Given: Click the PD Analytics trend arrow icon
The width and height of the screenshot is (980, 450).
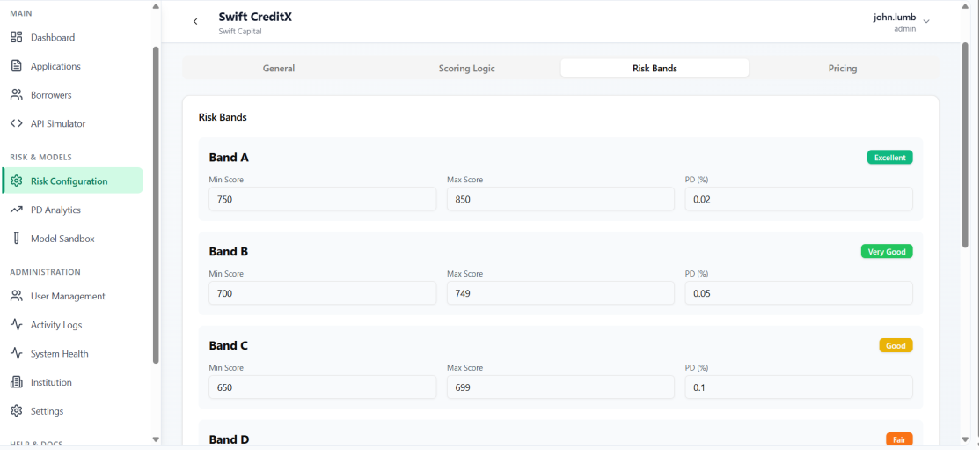Looking at the screenshot, I should [16, 210].
